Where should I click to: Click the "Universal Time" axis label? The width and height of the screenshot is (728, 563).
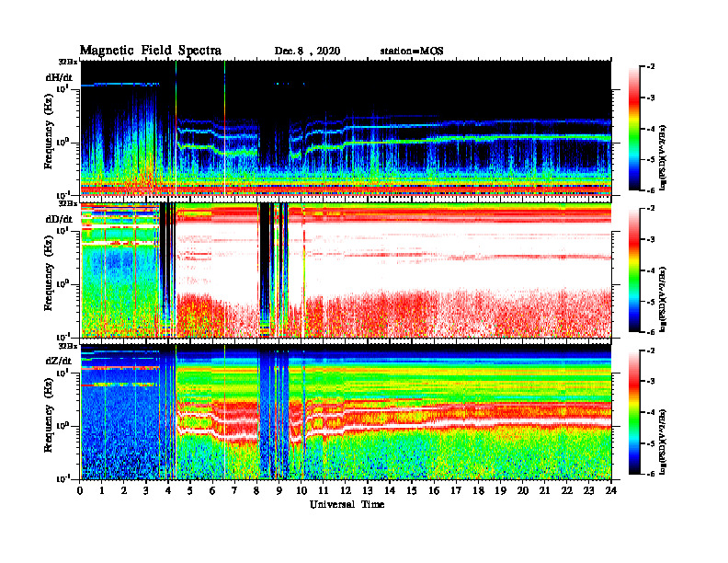coord(347,504)
